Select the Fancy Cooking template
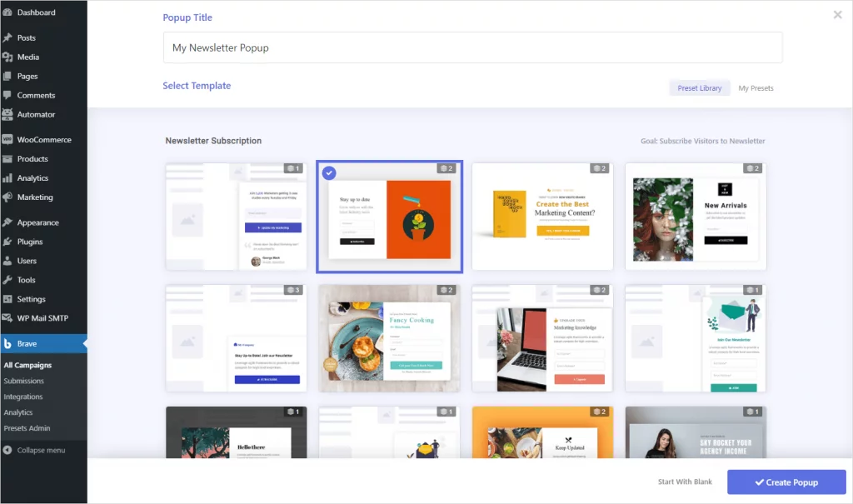 (x=390, y=338)
